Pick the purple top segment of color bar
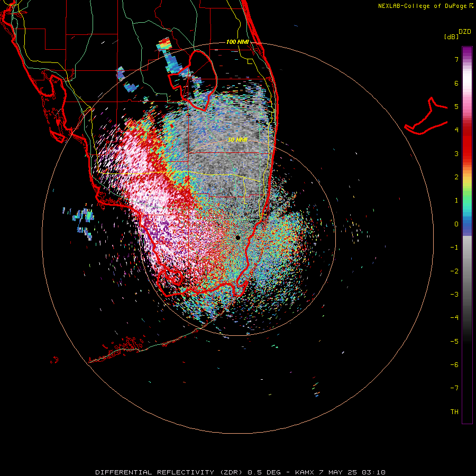 467,52
